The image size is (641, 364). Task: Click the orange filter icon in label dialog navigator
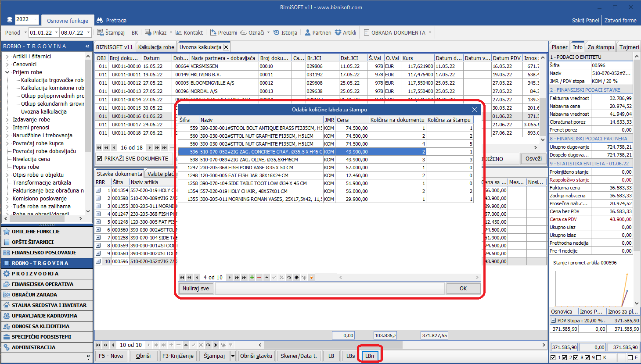click(311, 278)
